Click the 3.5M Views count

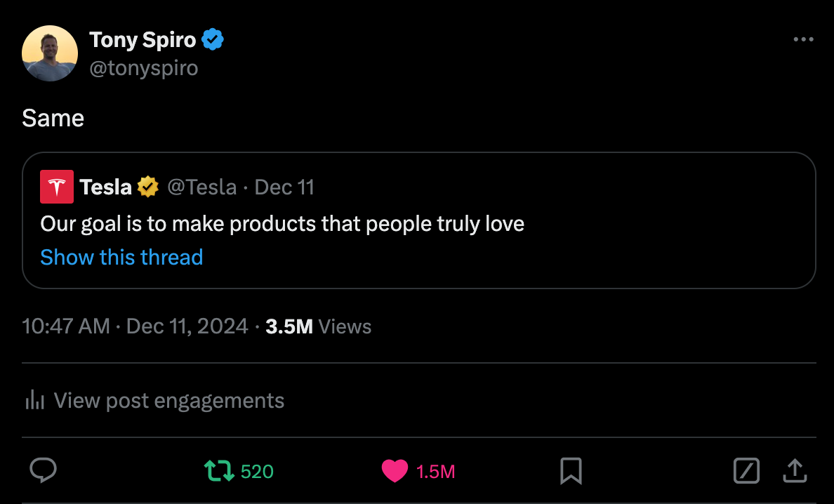[x=318, y=326]
